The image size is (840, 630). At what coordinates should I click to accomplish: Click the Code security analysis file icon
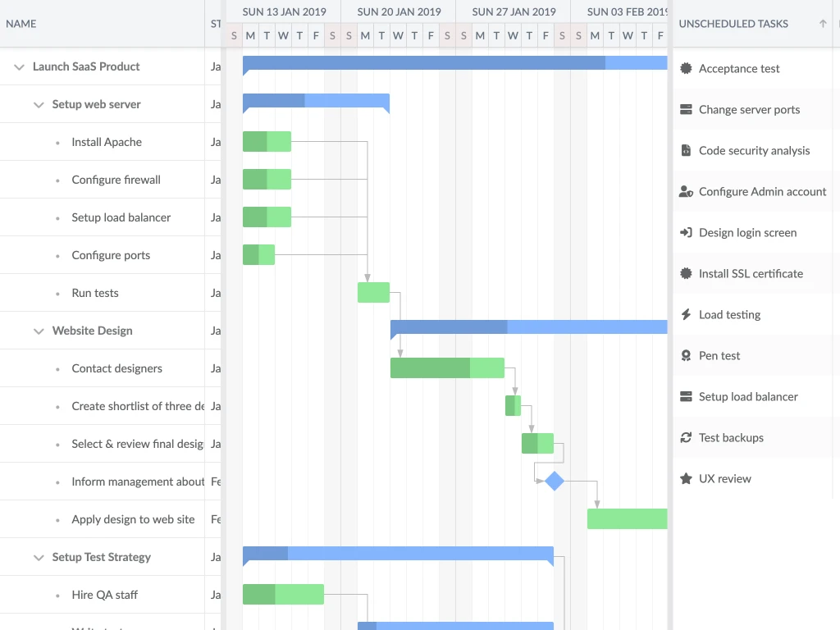tap(686, 151)
